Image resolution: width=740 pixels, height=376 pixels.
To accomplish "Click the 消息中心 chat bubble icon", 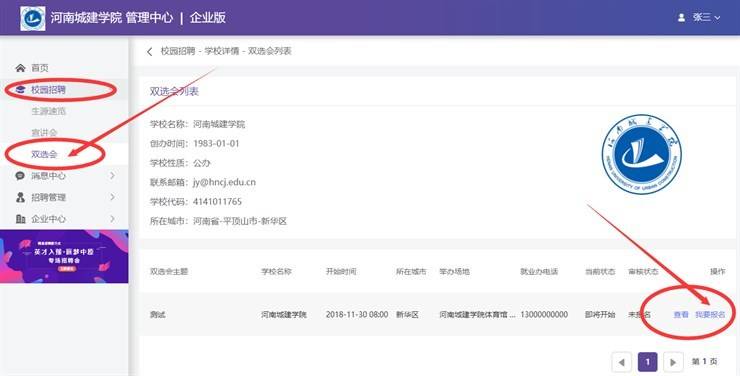I will [x=20, y=176].
